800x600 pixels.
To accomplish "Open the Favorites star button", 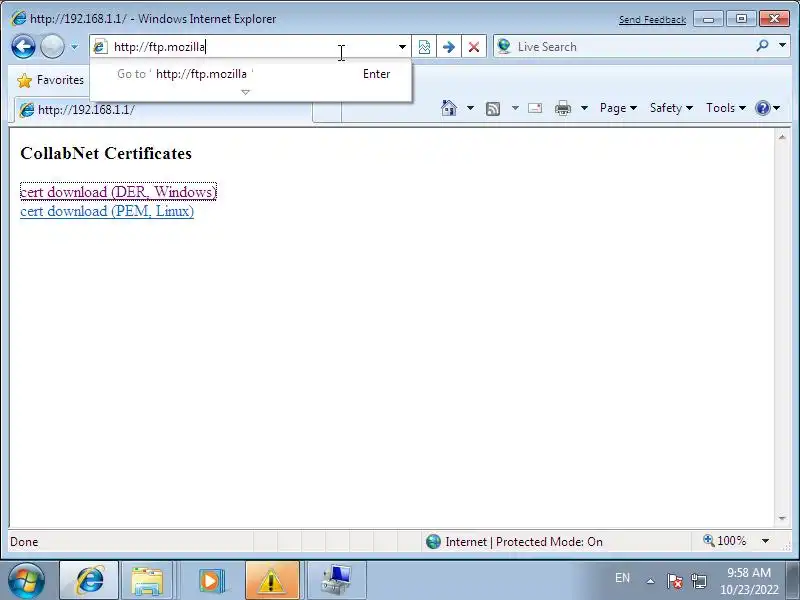I will coord(50,80).
